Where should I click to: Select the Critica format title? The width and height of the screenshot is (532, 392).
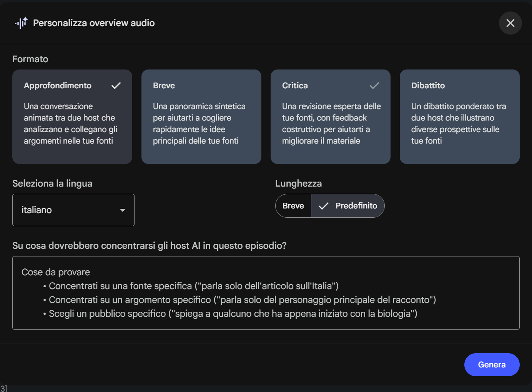[x=295, y=86]
